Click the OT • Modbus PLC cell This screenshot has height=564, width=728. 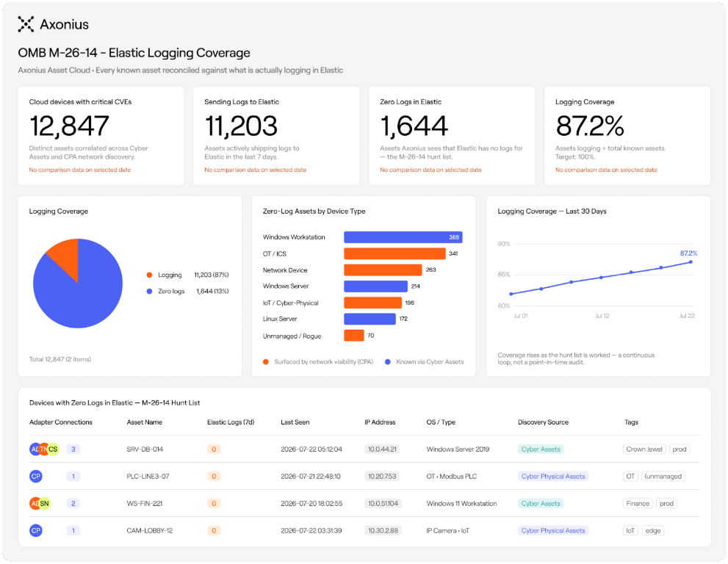click(x=452, y=477)
